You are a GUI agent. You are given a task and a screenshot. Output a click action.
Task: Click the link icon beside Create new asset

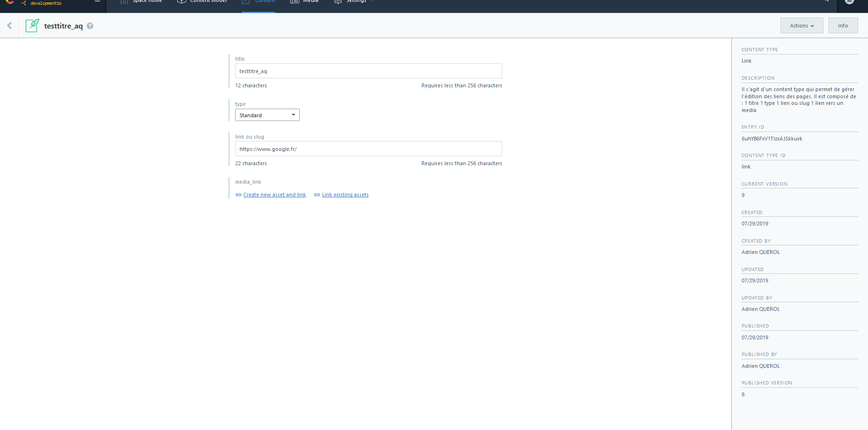click(238, 195)
